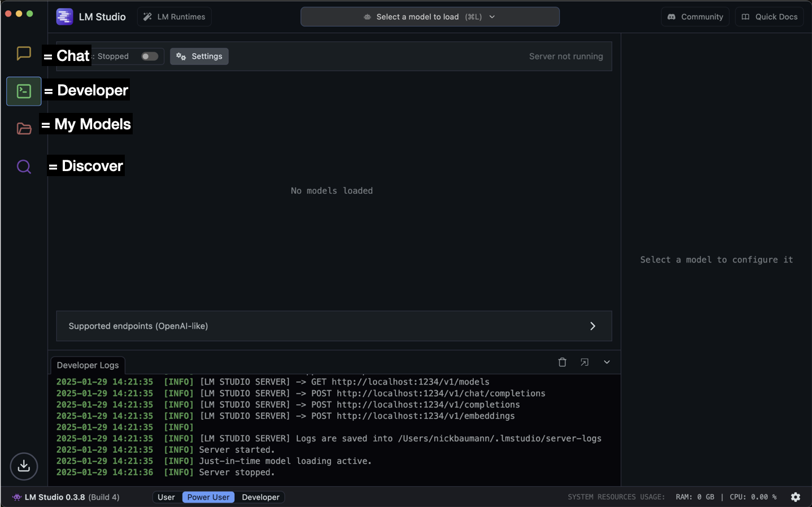The width and height of the screenshot is (812, 507).
Task: Click the POST /v1/chat/completions log line
Action: [300, 394]
